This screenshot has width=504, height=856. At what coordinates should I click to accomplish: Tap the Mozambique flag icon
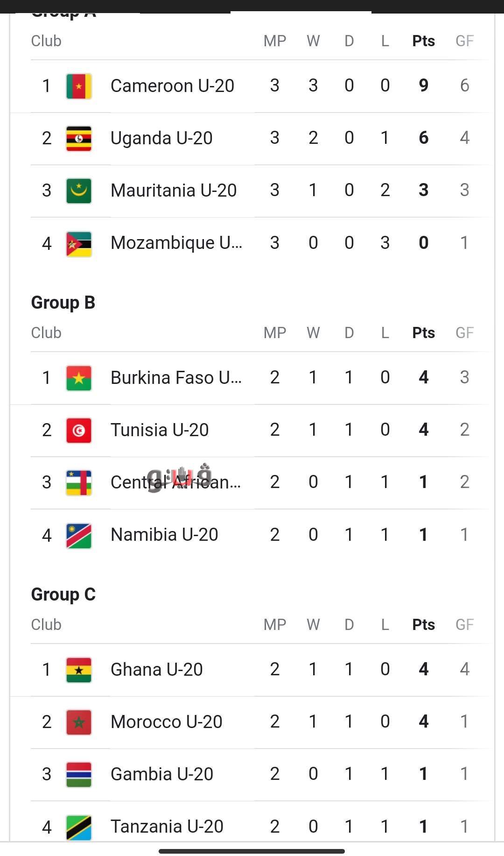click(79, 244)
